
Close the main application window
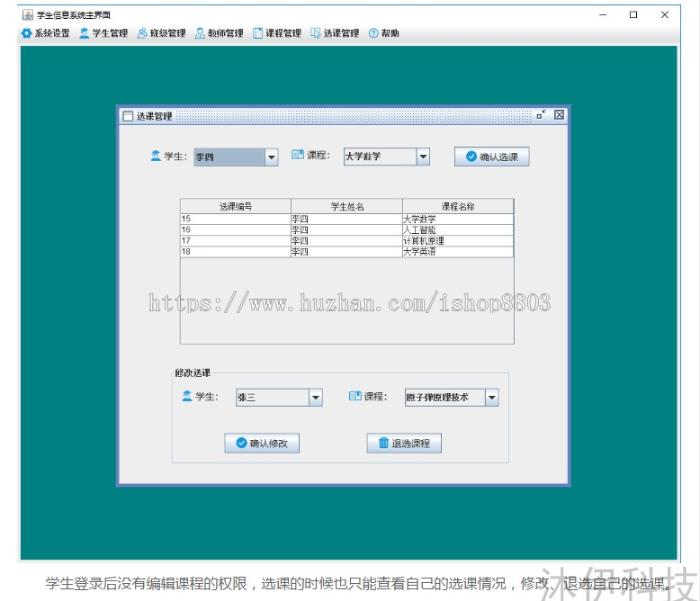click(x=664, y=14)
